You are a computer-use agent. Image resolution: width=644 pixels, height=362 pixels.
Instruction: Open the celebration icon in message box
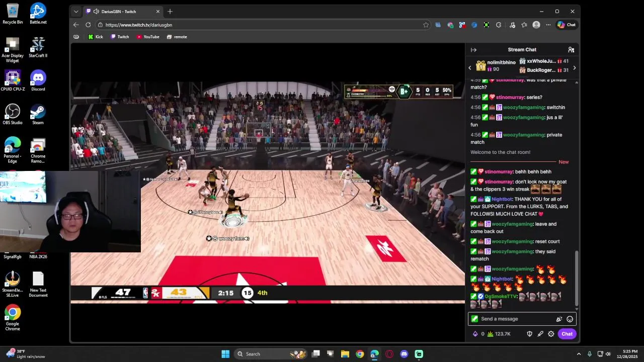click(559, 319)
